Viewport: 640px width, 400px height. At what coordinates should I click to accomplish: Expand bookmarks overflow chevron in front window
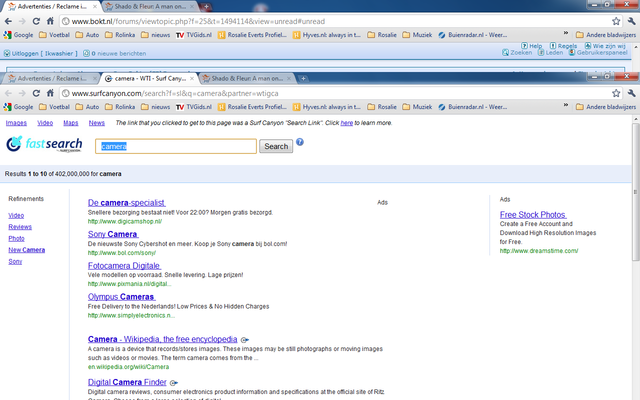click(566, 105)
